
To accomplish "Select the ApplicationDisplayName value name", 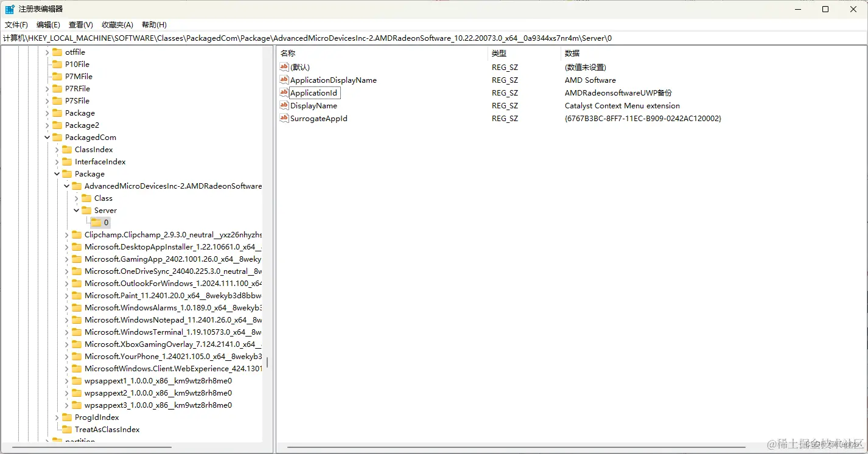I will tap(334, 80).
